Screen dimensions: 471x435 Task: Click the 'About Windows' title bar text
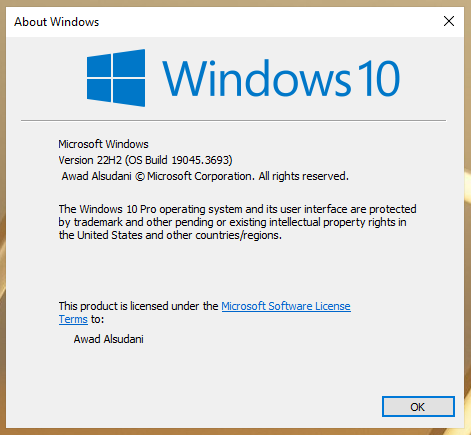[x=57, y=22]
